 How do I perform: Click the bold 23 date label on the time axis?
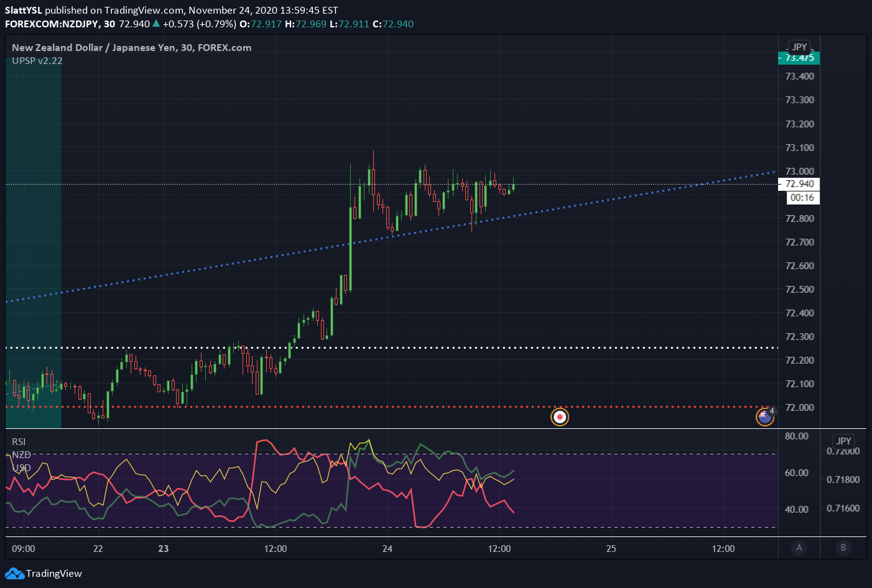coord(164,548)
